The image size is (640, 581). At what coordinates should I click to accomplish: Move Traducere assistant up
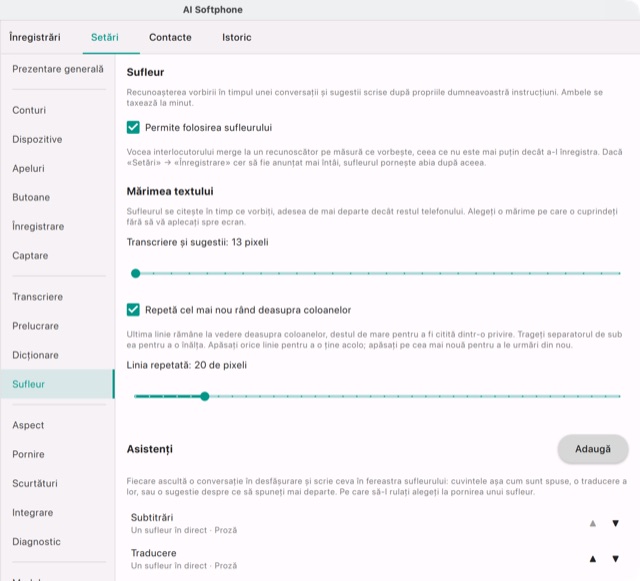click(x=593, y=559)
